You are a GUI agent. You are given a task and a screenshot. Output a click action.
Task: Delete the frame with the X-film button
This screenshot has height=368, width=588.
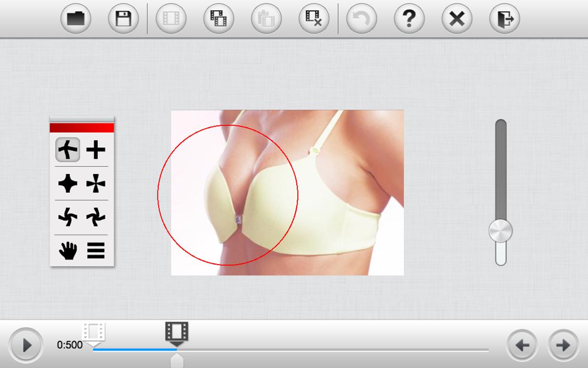pos(314,19)
